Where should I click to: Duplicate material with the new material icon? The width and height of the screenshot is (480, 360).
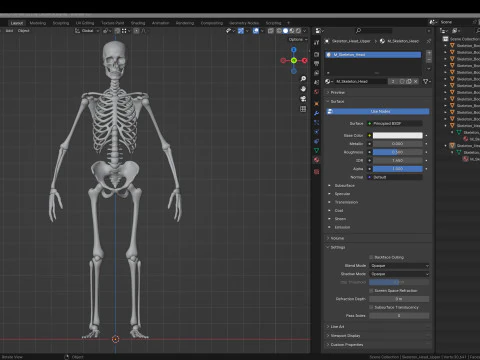[x=409, y=81]
